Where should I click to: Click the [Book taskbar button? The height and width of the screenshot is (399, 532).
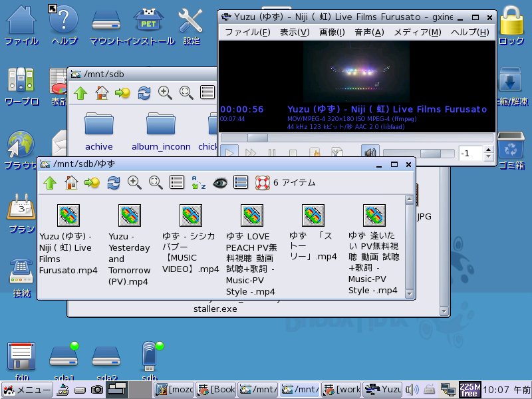[215, 390]
